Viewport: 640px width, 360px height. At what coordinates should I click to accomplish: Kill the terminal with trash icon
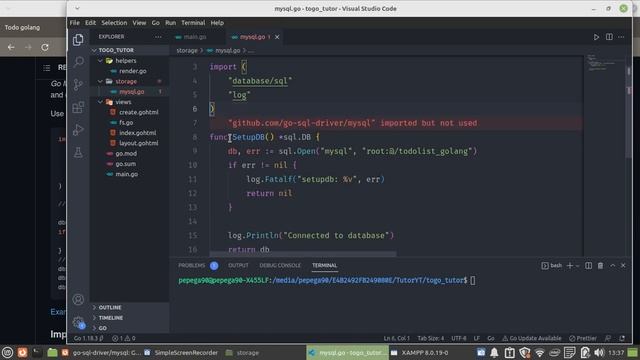pyautogui.click(x=600, y=265)
